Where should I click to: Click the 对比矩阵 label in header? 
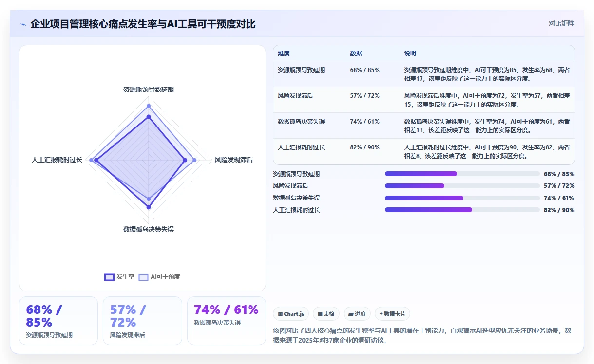(x=561, y=23)
